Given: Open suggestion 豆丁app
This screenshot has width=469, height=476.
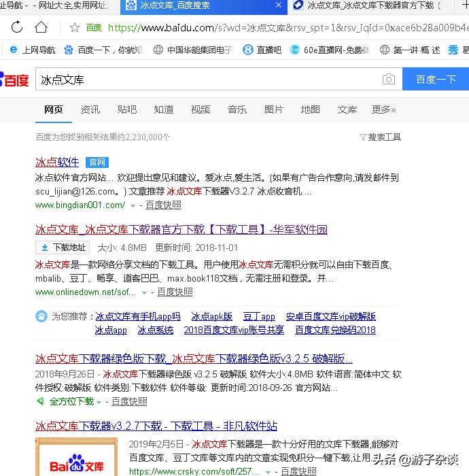Looking at the screenshot, I should pos(259,316).
